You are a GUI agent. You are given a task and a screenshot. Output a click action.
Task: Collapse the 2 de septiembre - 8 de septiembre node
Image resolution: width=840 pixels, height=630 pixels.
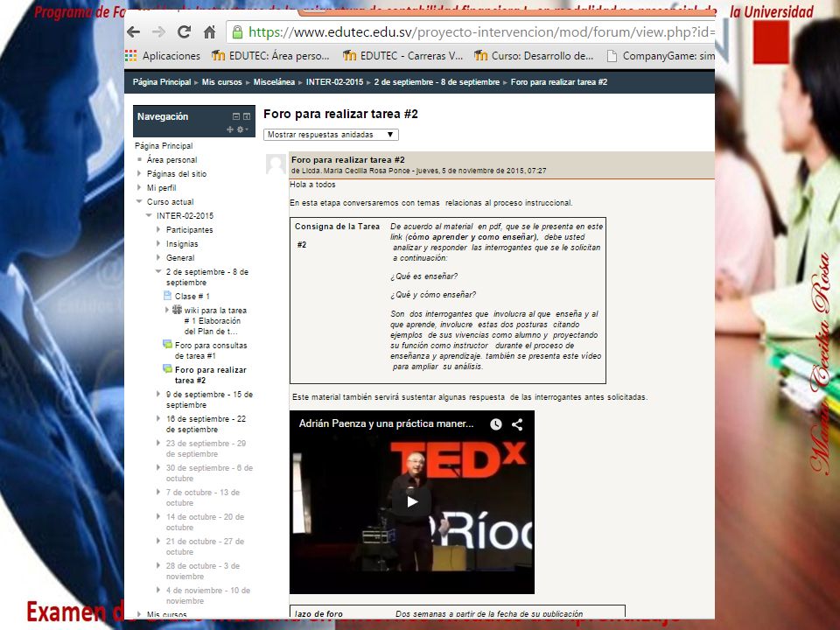[158, 271]
